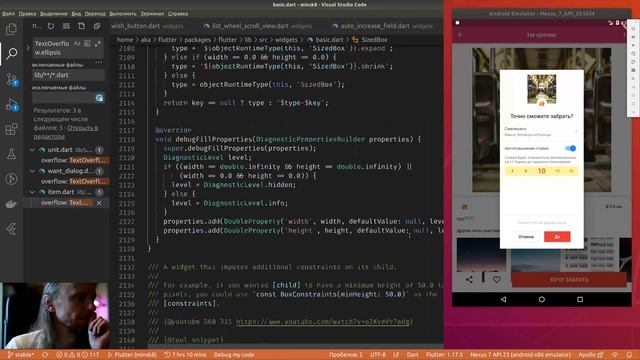Open the Терминал menu
The width and height of the screenshot is (640, 360).
point(152,13)
